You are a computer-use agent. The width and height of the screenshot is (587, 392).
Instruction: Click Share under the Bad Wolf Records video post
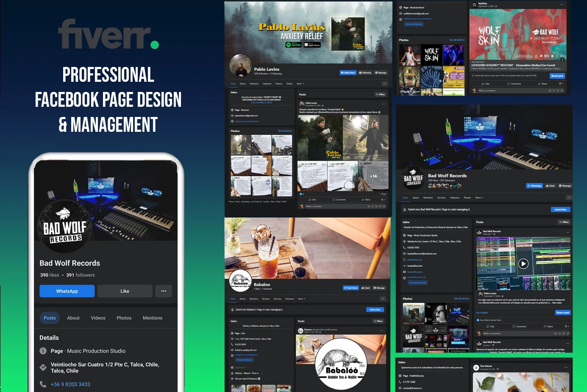tap(548, 326)
